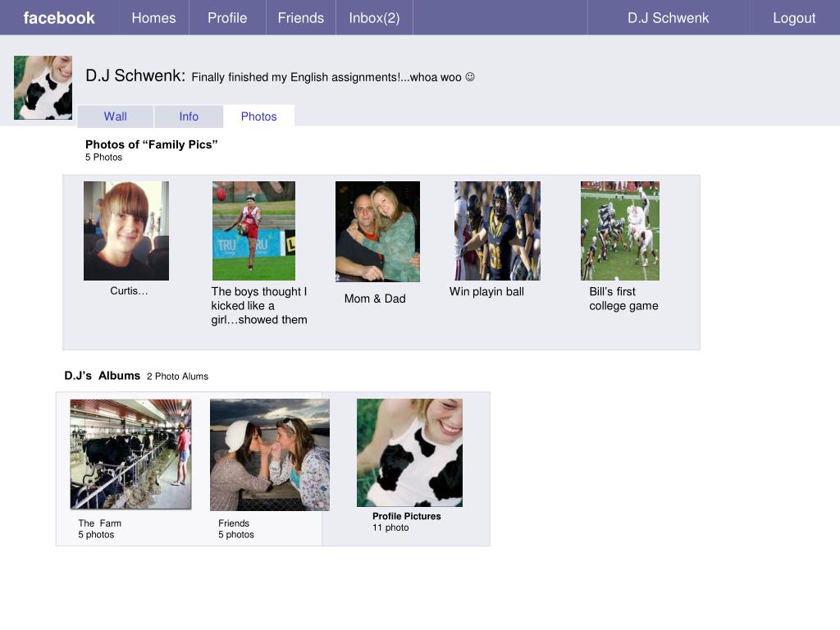Click the Logout link

point(794,18)
